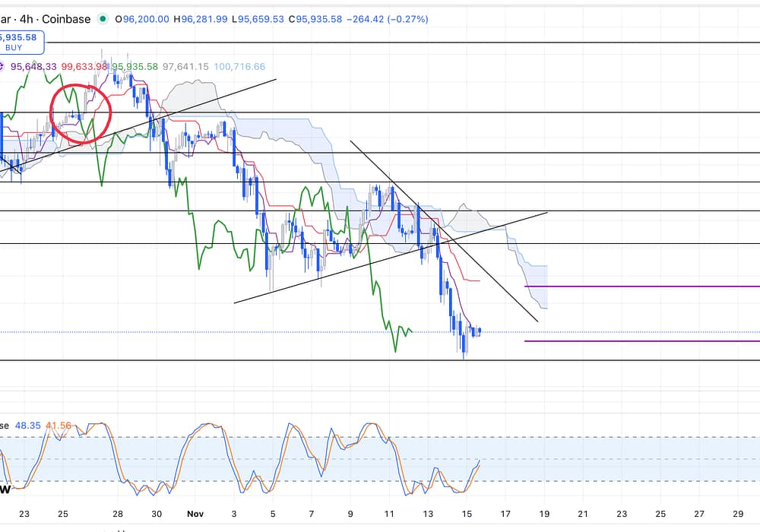This screenshot has height=532, width=760.
Task: Select the upper purple horizontal ray
Action: pos(642,287)
